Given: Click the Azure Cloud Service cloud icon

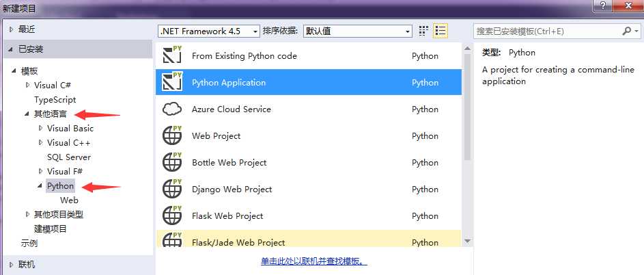Looking at the screenshot, I should 172,109.
